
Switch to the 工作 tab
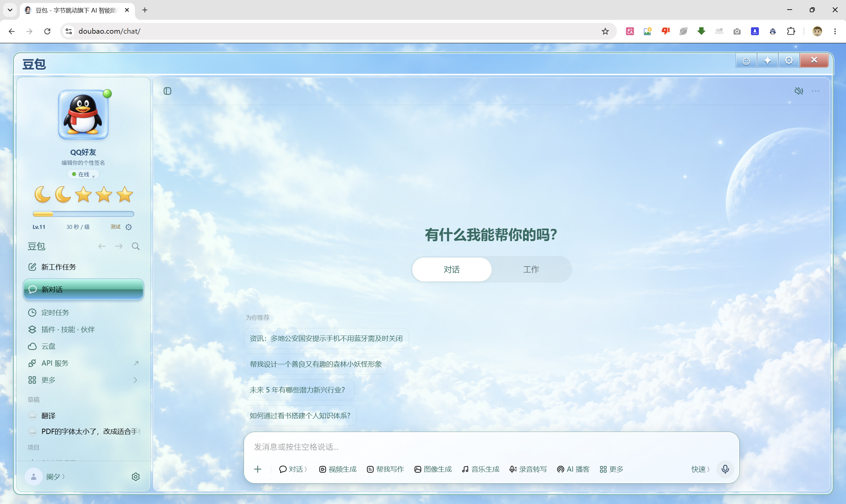tap(531, 269)
